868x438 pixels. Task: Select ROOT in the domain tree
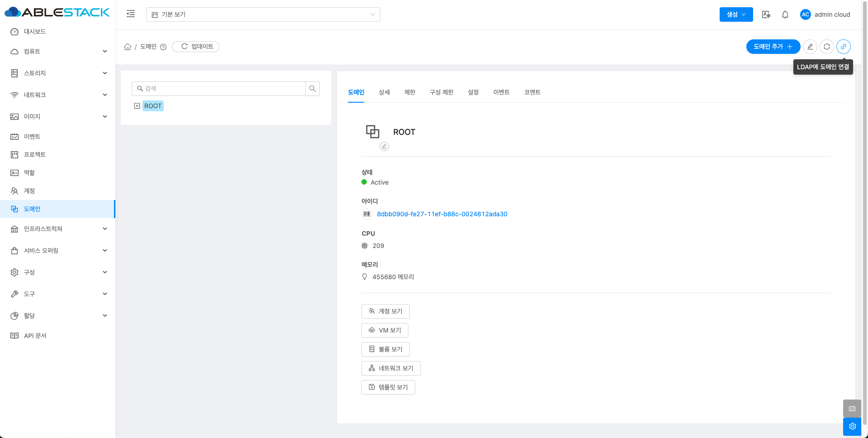pyautogui.click(x=153, y=106)
